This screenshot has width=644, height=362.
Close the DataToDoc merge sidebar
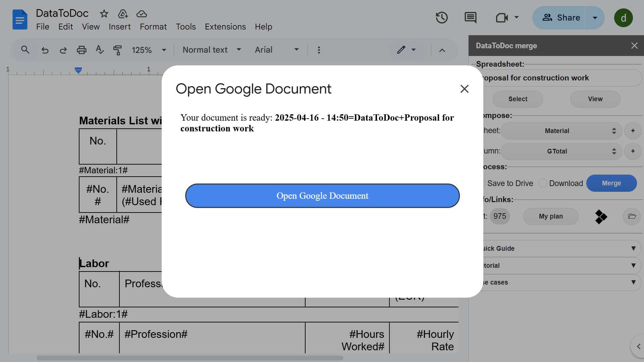pos(634,46)
